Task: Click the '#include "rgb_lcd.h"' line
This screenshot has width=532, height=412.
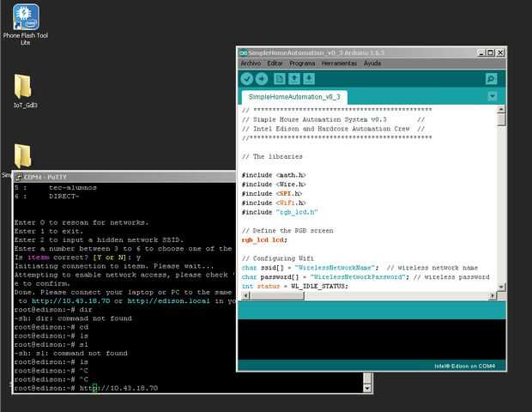Action: (x=280, y=212)
